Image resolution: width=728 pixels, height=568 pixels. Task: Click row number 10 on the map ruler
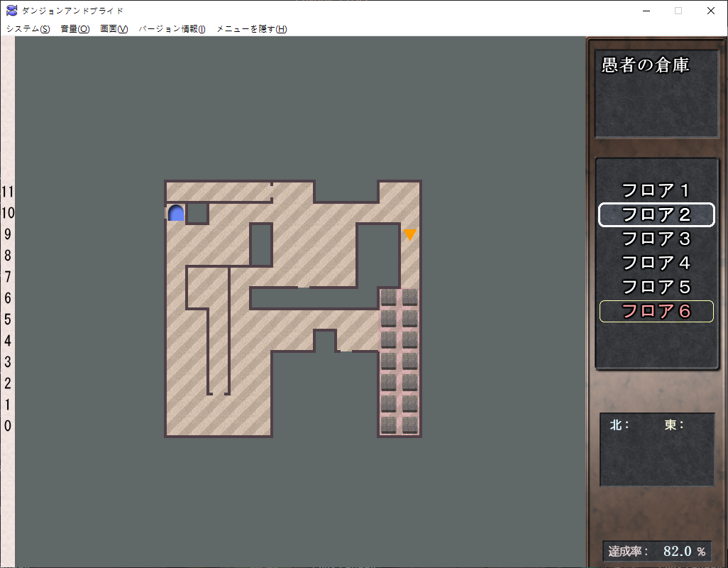tap(7, 213)
